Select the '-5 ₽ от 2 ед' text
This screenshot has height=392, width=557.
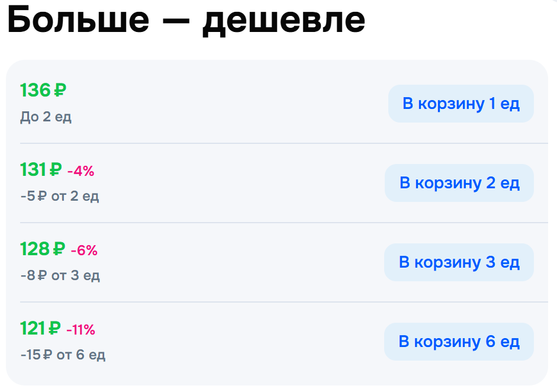59,196
